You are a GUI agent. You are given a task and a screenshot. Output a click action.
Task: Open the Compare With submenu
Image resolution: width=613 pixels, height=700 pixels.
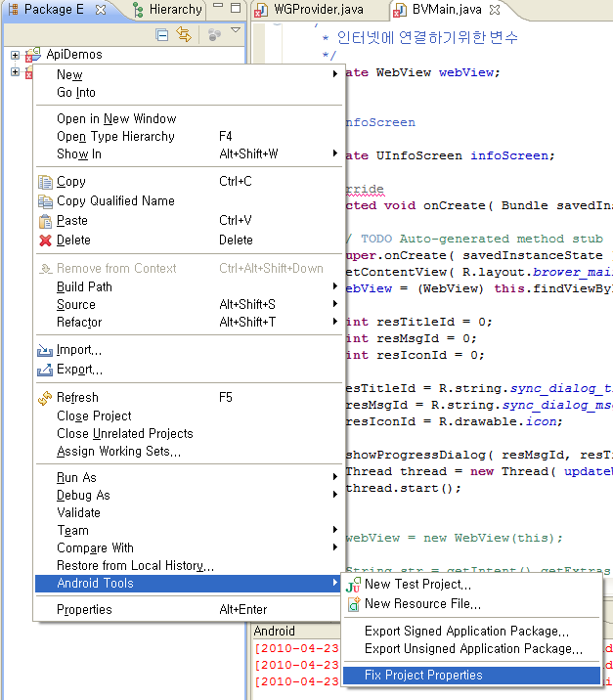pyautogui.click(x=189, y=547)
